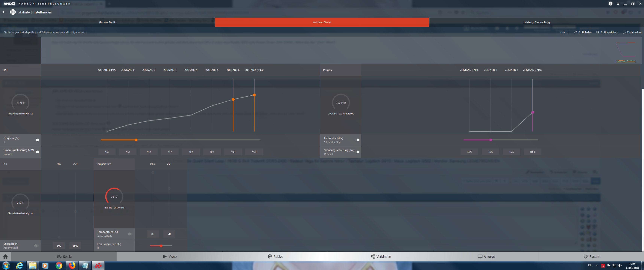Switch to Globale Grafik tab
The width and height of the screenshot is (644, 270).
[x=107, y=22]
